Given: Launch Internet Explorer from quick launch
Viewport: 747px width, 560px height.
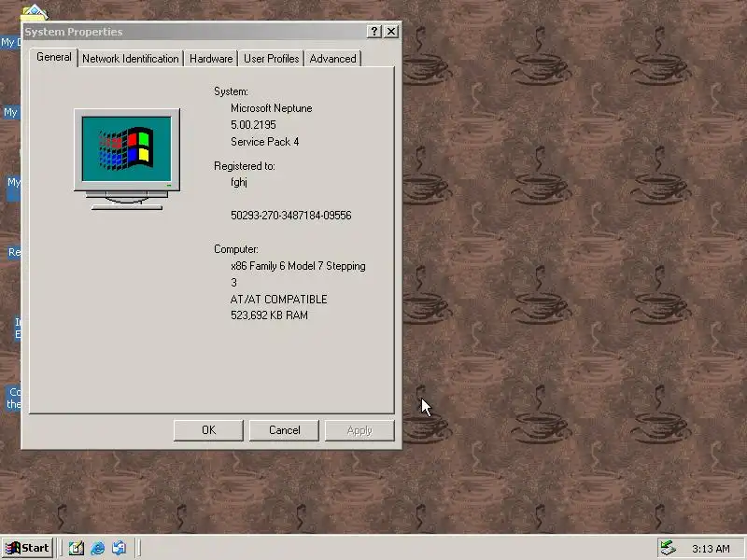Looking at the screenshot, I should pos(98,548).
